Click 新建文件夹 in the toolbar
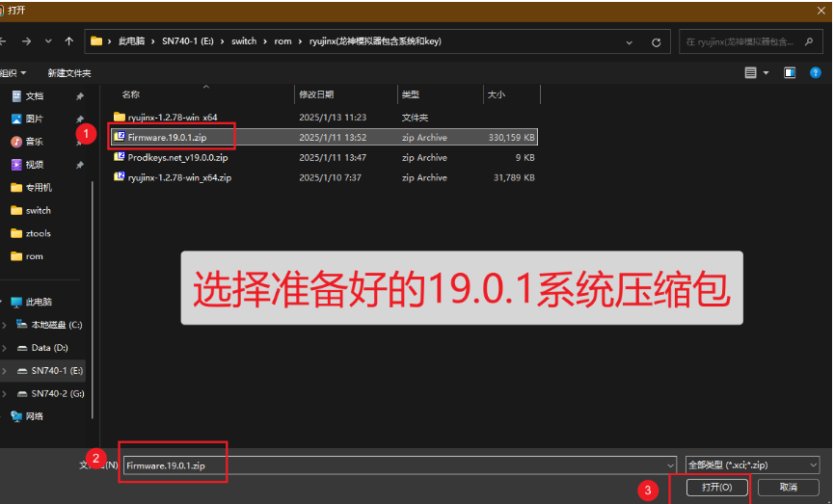This screenshot has height=504, width=834. (x=68, y=73)
